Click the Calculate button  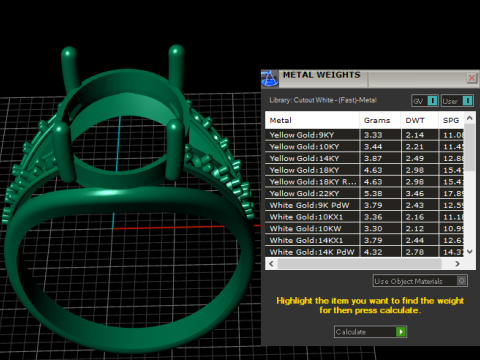coord(370,332)
